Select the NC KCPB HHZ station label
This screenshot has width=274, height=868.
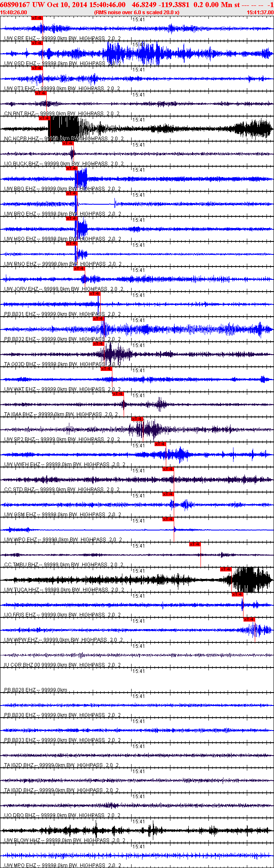pos(22,139)
